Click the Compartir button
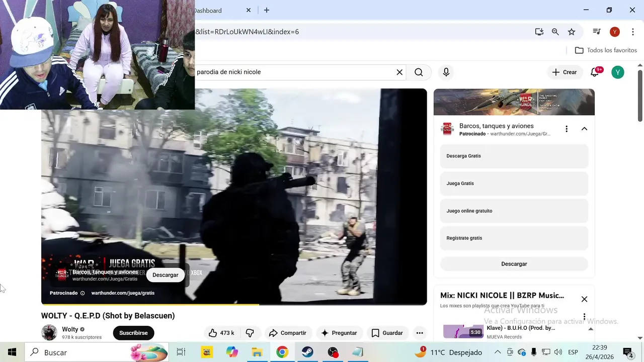 [288, 333]
